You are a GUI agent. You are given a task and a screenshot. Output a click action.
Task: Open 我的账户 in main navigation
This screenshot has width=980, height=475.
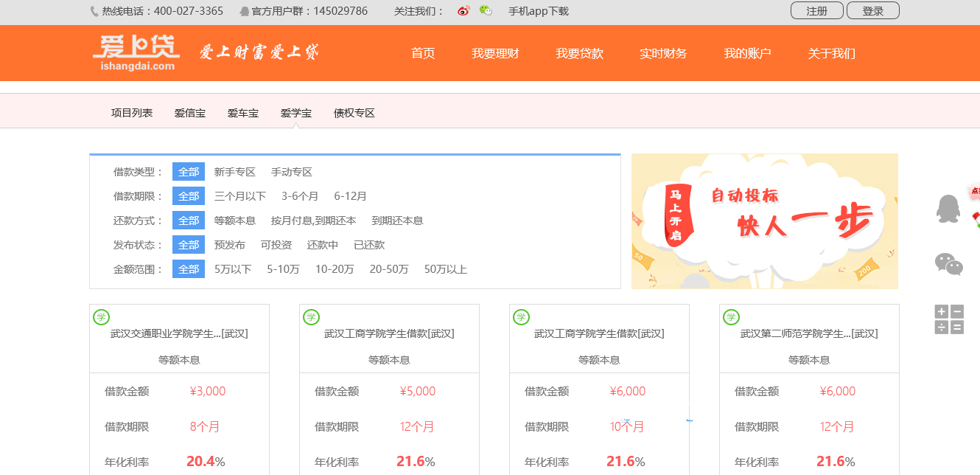(747, 53)
